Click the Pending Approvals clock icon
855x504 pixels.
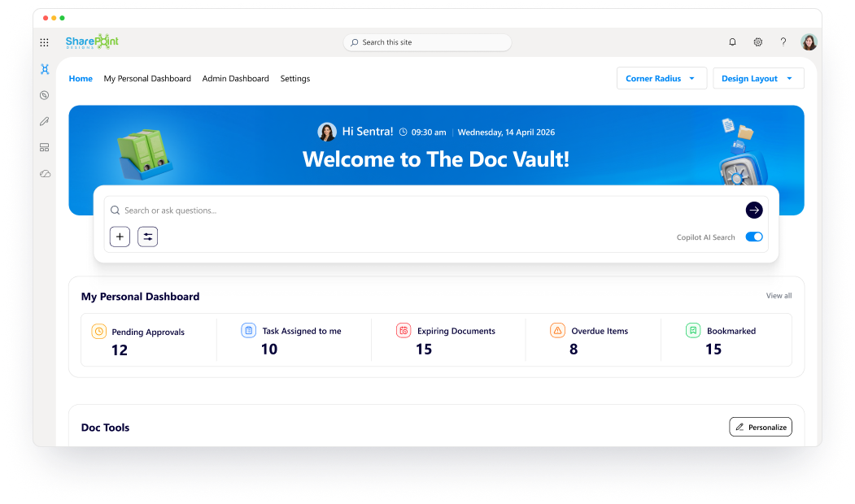(x=98, y=332)
